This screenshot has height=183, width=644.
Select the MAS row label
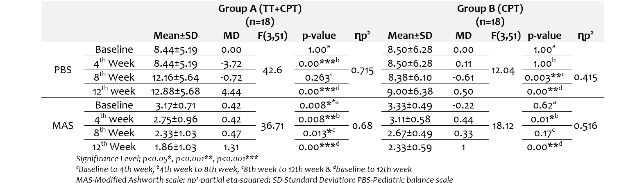tap(63, 126)
